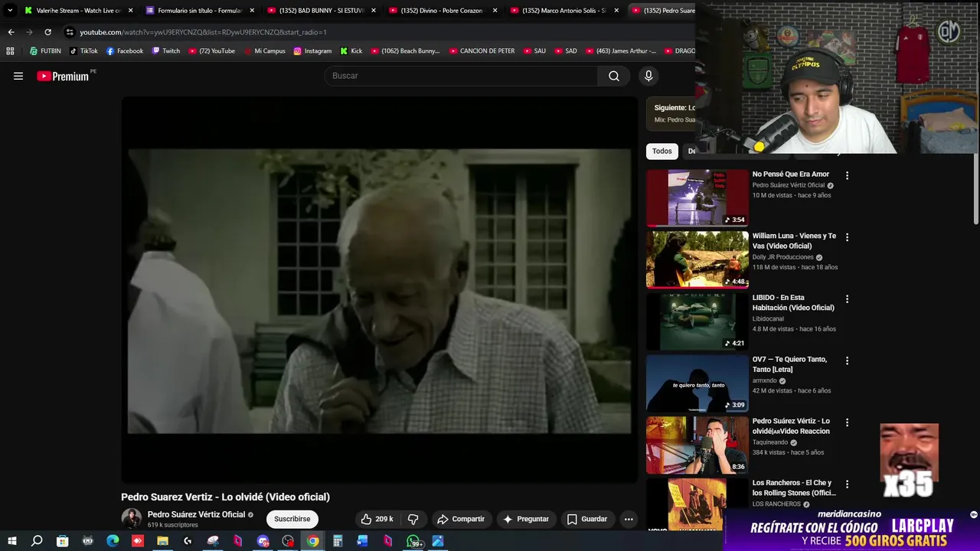Select the Todos filter chip

(x=662, y=152)
